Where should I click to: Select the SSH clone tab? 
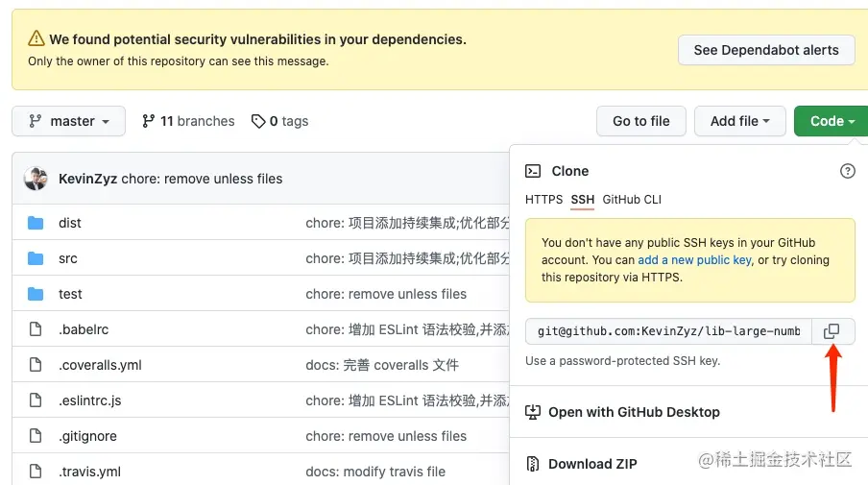click(583, 200)
